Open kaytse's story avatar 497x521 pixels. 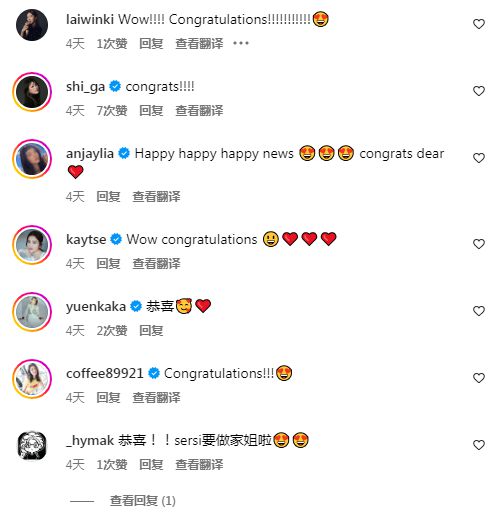coord(32,245)
